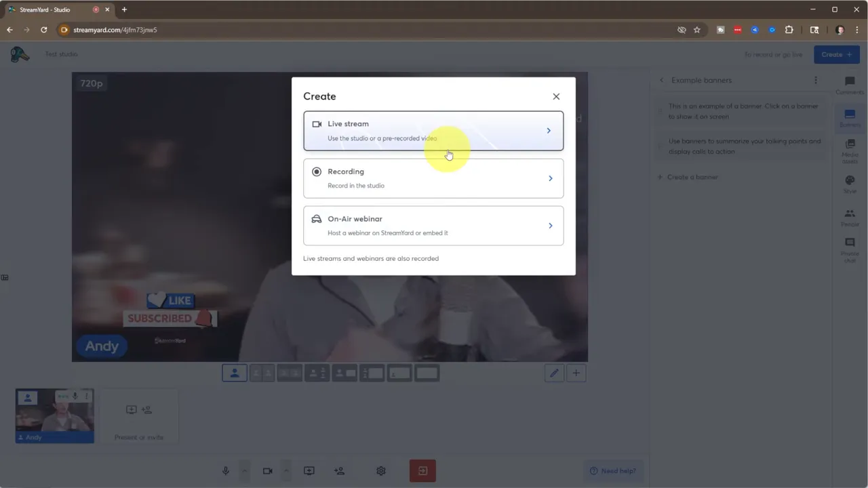Expand the microphone selection arrow

pyautogui.click(x=244, y=470)
